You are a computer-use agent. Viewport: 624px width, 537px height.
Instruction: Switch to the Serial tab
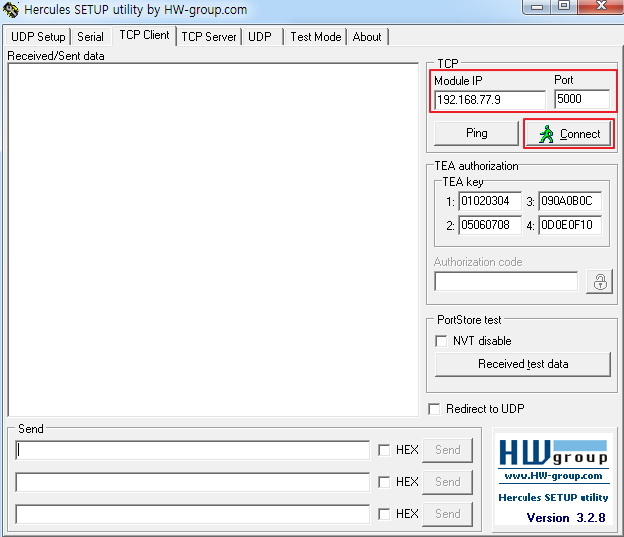(90, 37)
